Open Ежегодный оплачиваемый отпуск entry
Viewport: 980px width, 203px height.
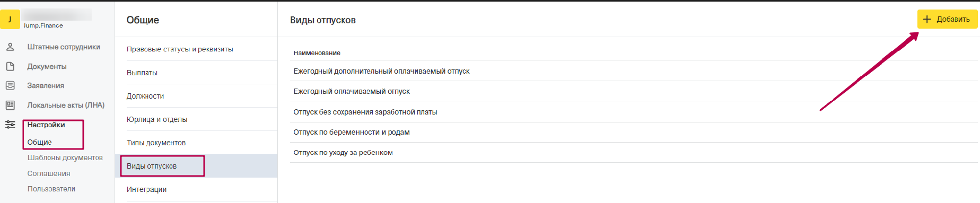click(x=352, y=91)
